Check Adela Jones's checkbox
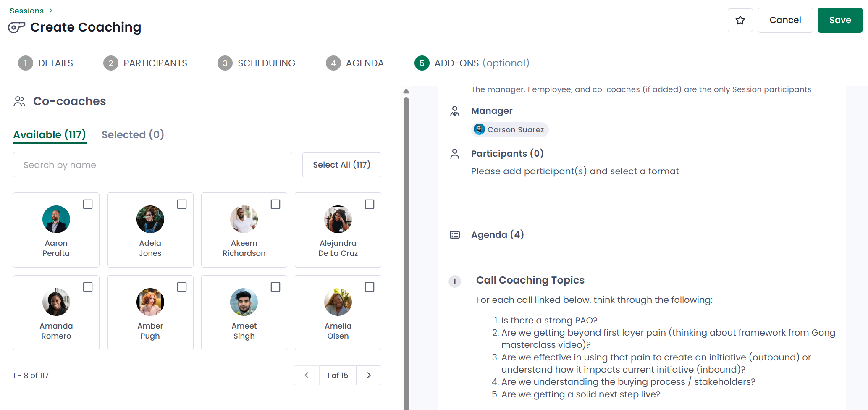This screenshot has width=868, height=410. click(x=182, y=204)
